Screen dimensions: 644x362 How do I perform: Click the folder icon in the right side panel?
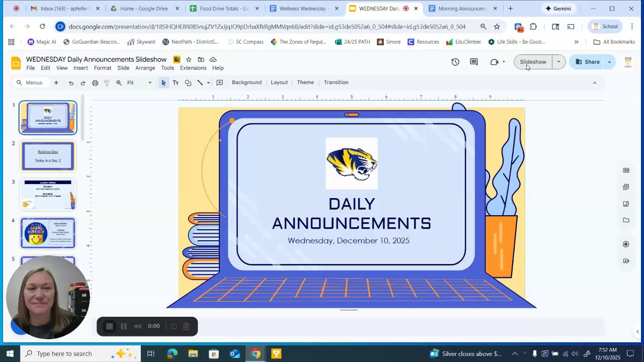coord(626,220)
